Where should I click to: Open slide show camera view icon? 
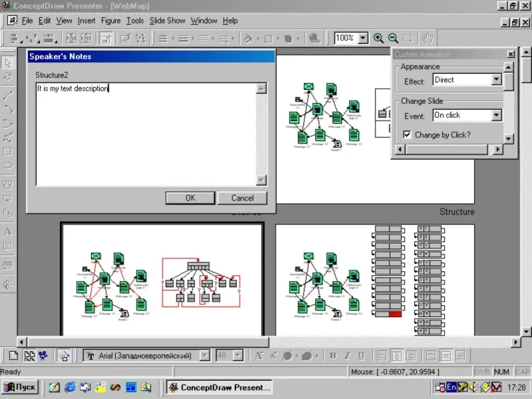click(x=43, y=356)
